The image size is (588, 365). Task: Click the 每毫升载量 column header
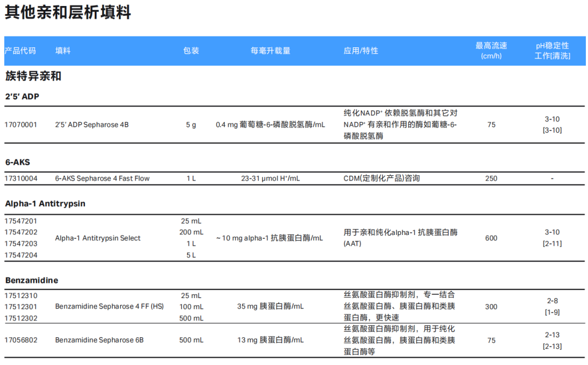coord(271,51)
